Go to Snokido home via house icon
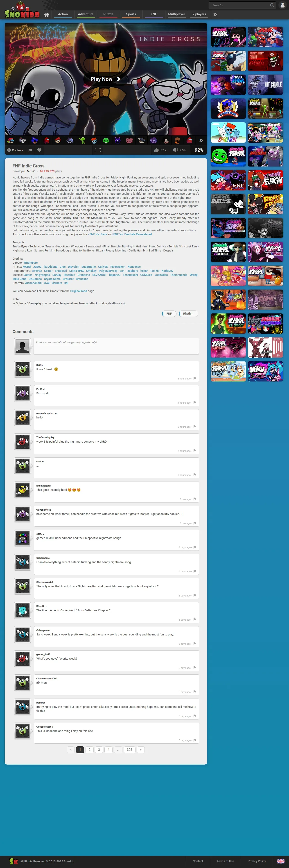This screenshot has width=289, height=868. 47,14
